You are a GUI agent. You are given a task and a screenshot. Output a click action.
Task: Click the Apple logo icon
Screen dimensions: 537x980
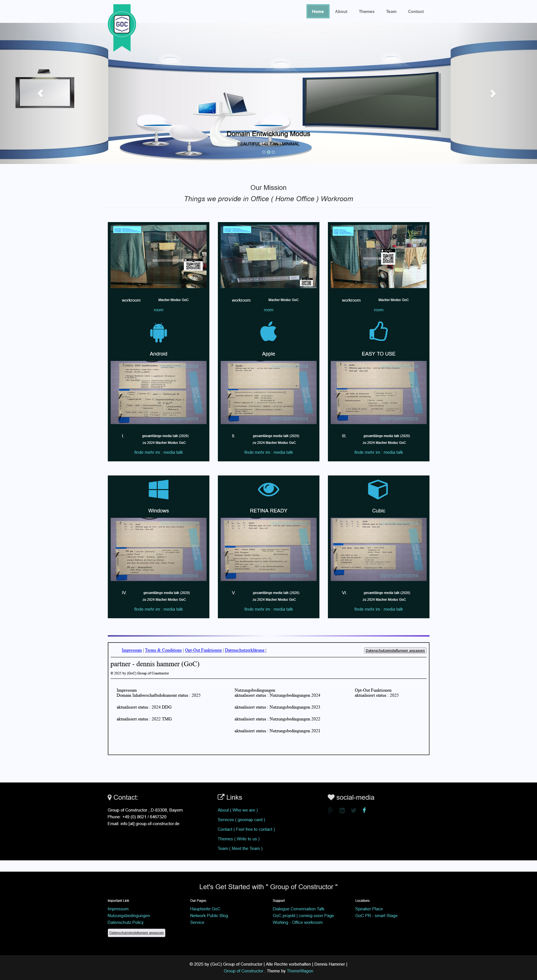[268, 331]
